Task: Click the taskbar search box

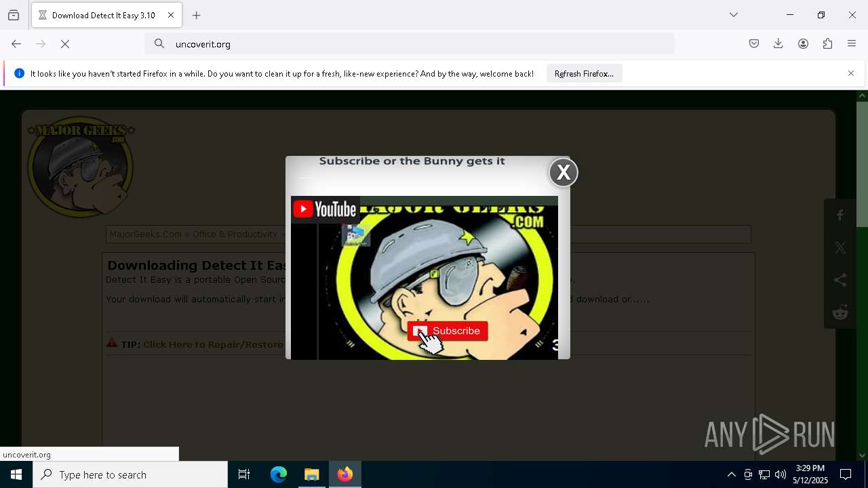Action: click(130, 474)
